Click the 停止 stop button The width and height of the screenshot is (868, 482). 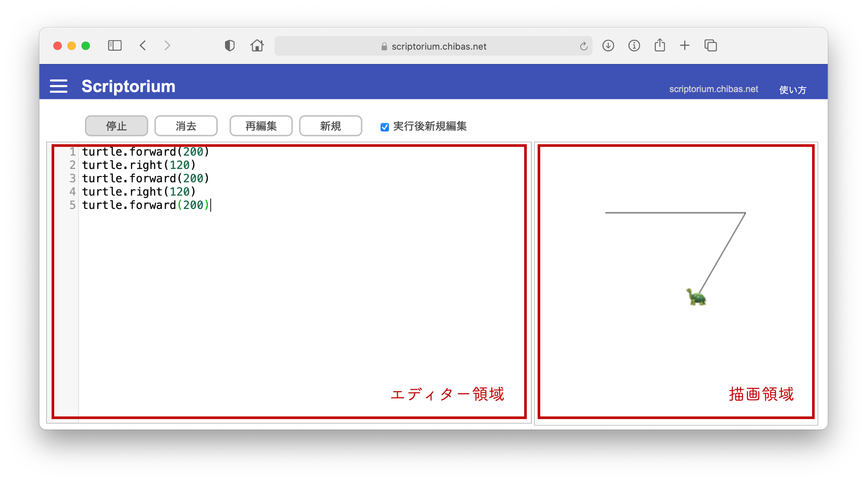click(117, 126)
